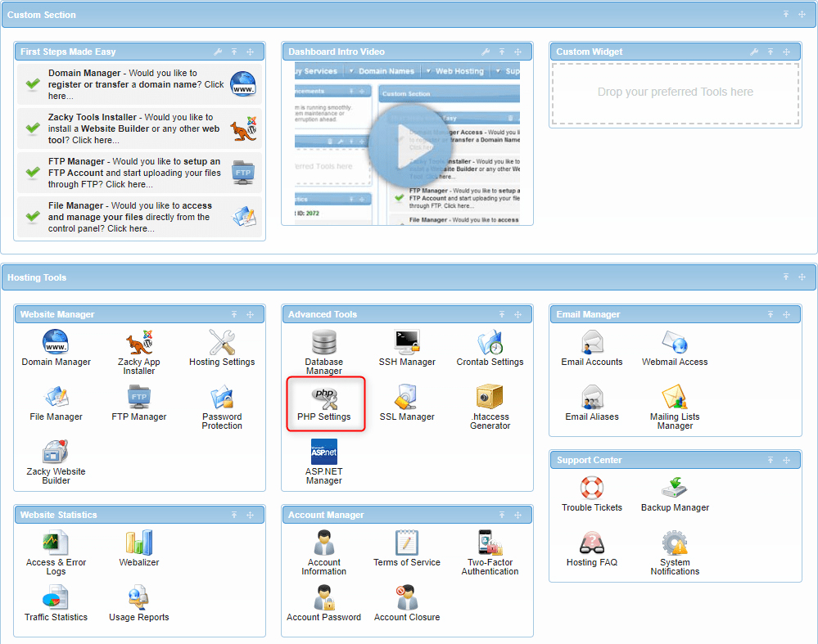Collapse the Custom Section panel
This screenshot has width=818, height=644.
pos(784,14)
